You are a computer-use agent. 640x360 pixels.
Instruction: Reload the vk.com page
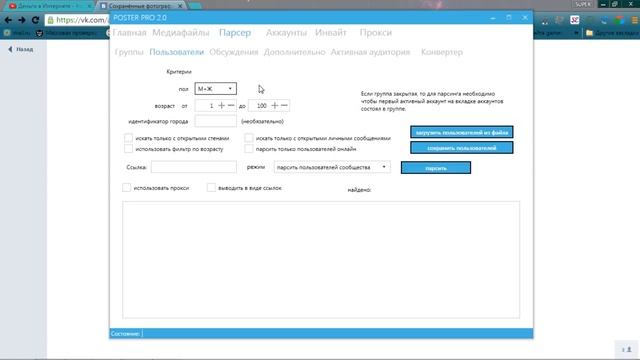point(36,20)
